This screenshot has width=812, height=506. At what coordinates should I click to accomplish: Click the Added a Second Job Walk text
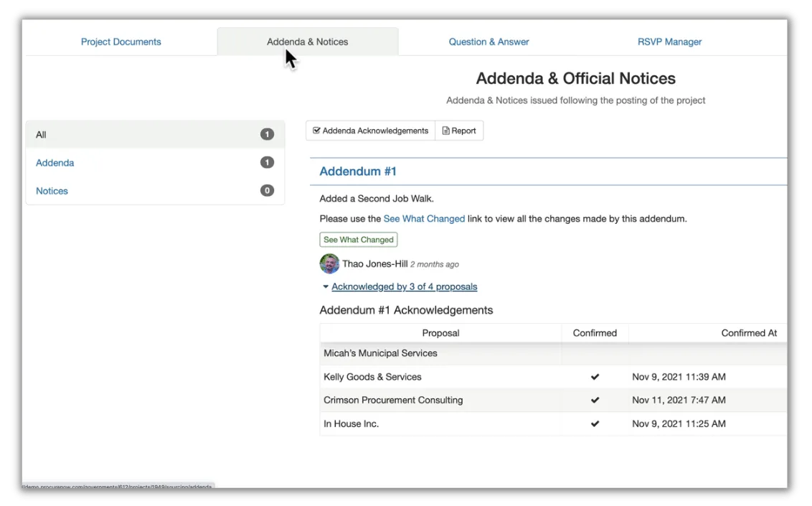tap(377, 198)
